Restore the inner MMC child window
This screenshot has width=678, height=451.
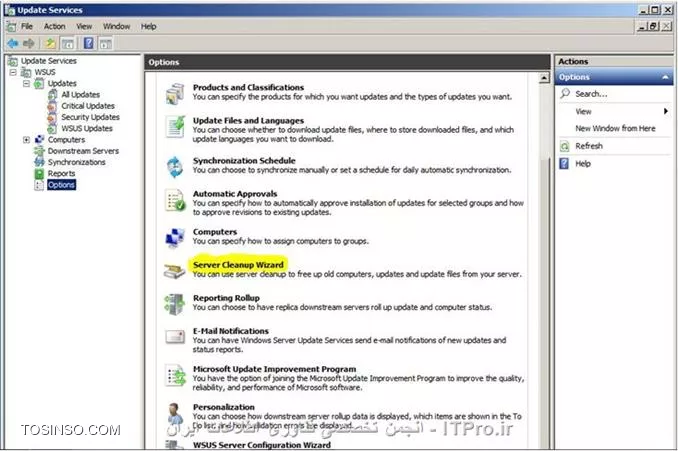(654, 26)
